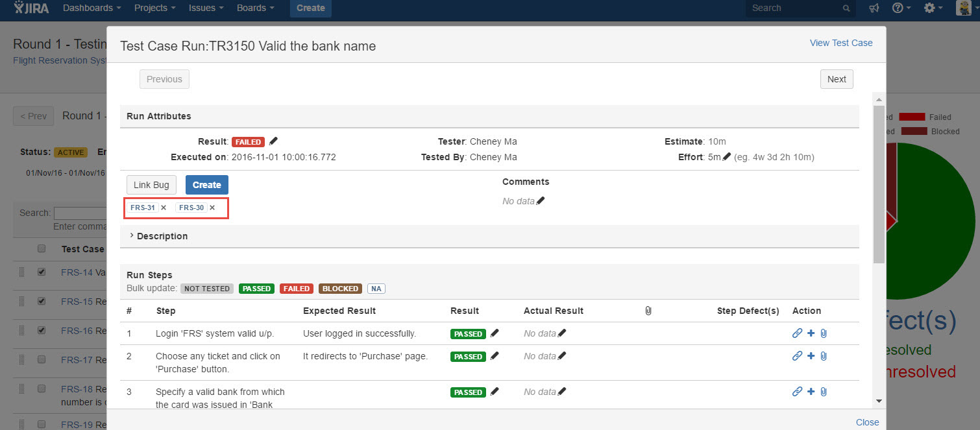The width and height of the screenshot is (980, 430).
Task: Uncheck the FRS-14 row checkbox
Action: (42, 272)
